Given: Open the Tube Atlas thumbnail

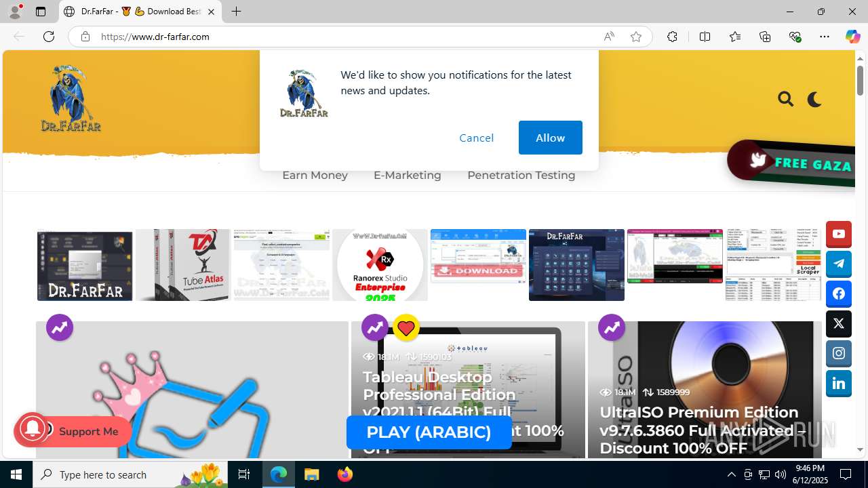Looking at the screenshot, I should [182, 265].
